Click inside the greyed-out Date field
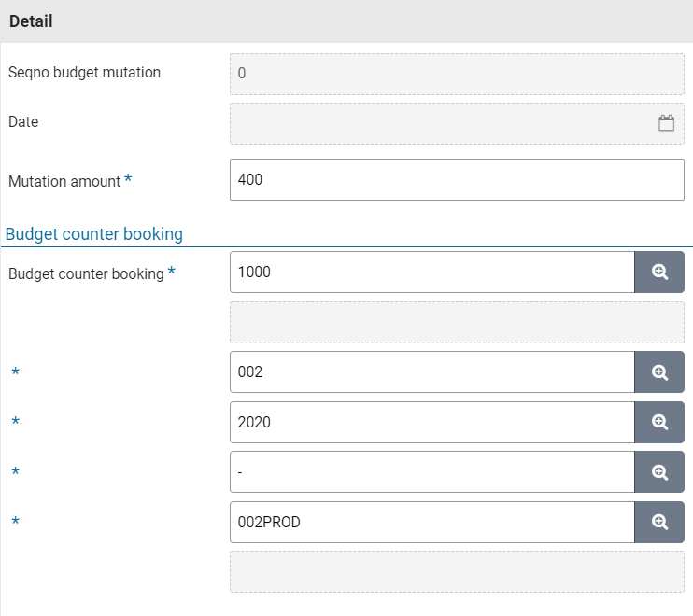 439,123
